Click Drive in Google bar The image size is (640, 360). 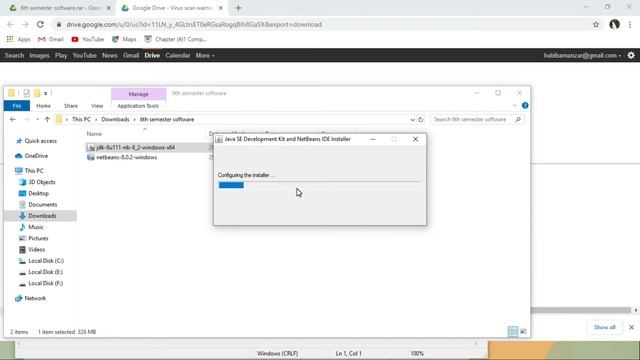point(152,56)
